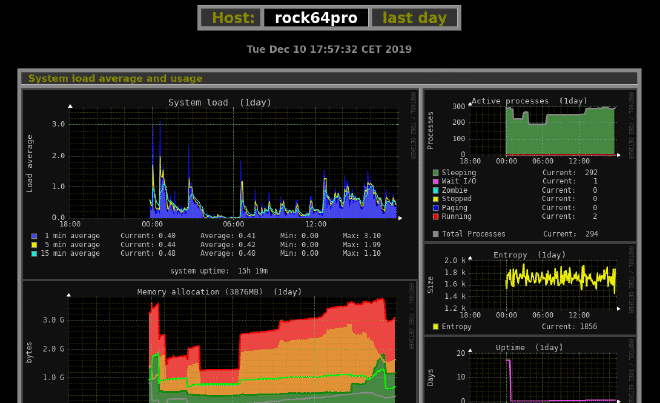Open the Uptime graph
The image size is (660, 403).
(530, 370)
